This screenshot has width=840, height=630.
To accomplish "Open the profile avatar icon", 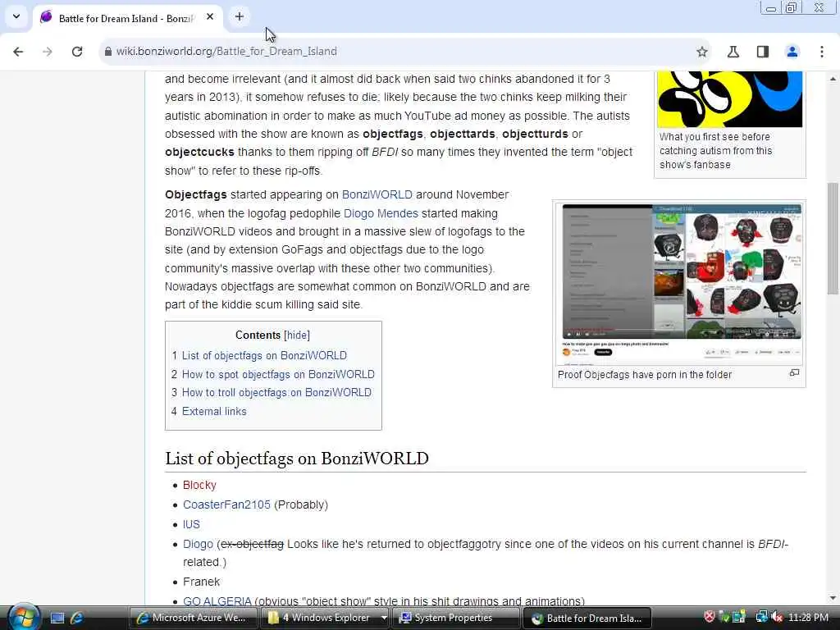I will point(792,52).
